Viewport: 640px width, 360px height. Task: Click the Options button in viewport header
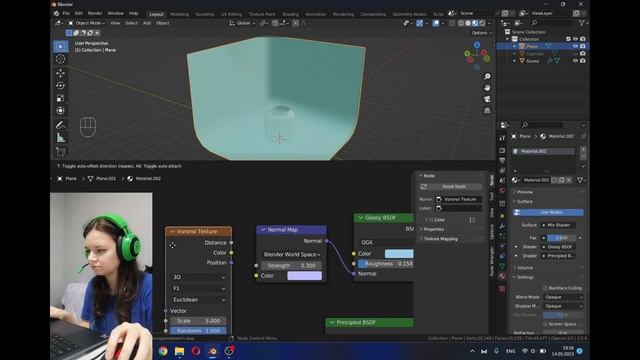point(481,33)
